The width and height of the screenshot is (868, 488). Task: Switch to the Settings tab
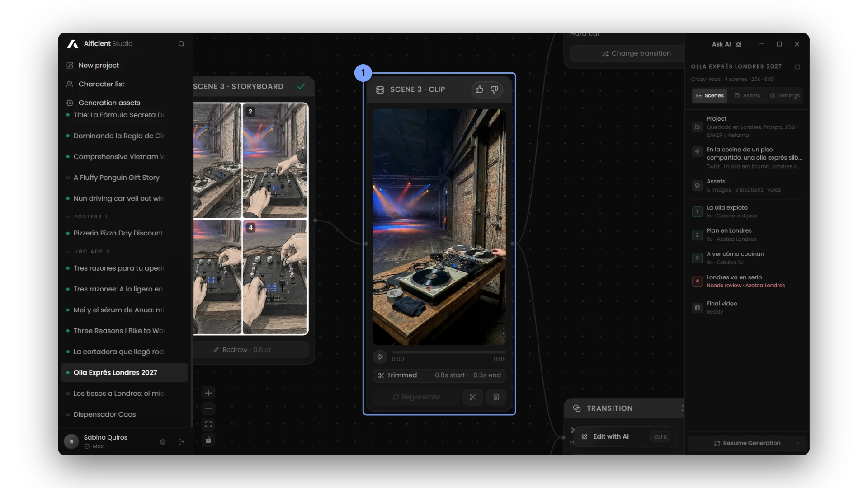tap(785, 96)
